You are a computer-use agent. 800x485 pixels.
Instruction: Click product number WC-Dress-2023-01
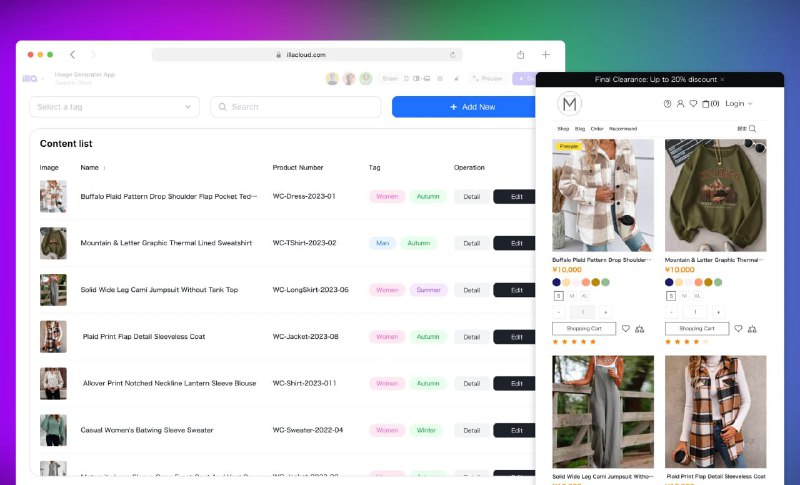(x=304, y=196)
